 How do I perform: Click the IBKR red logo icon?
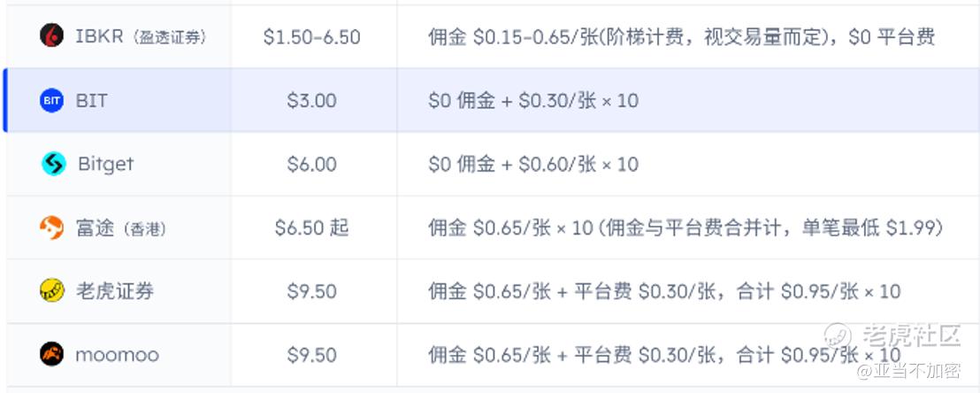[x=52, y=35]
